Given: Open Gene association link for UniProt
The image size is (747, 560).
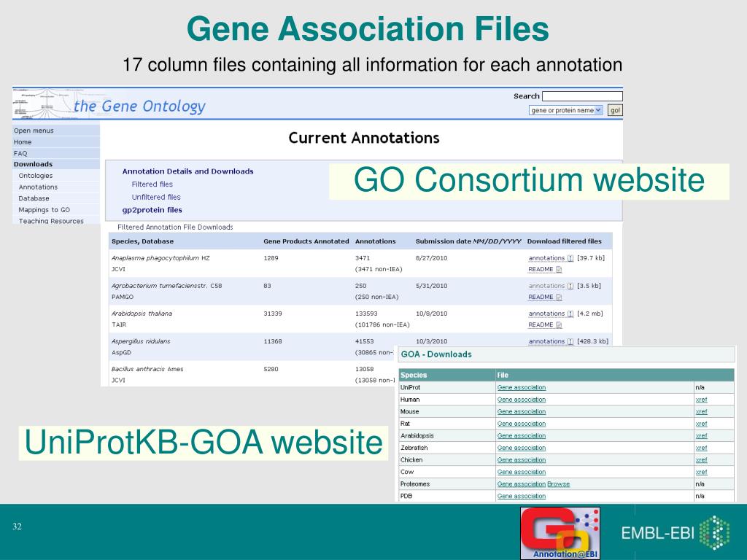Looking at the screenshot, I should tap(521, 388).
